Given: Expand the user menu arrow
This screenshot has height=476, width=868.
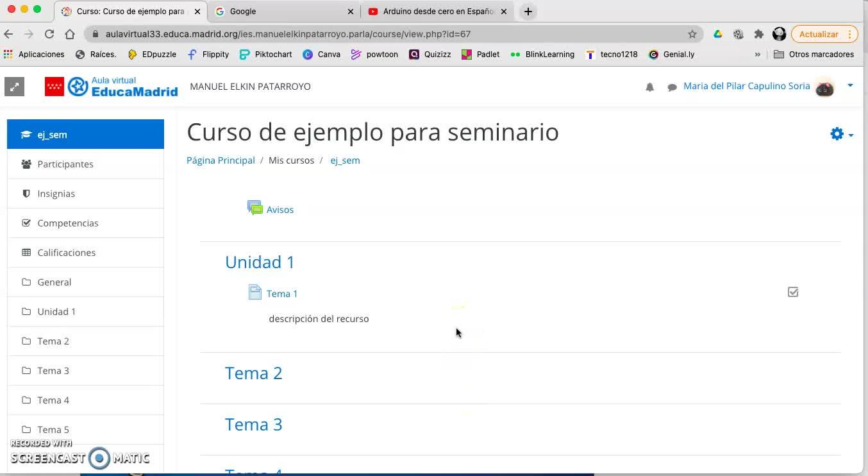Looking at the screenshot, I should (x=850, y=85).
